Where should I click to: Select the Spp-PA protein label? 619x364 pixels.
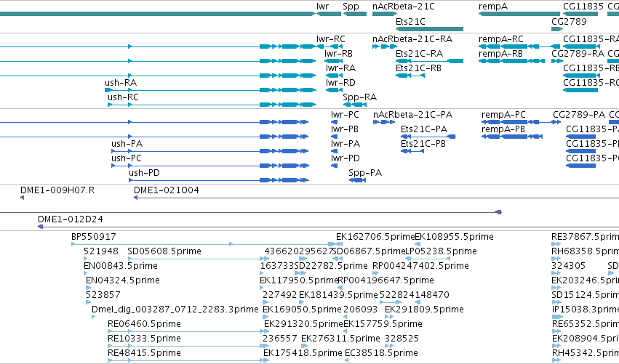pos(366,173)
